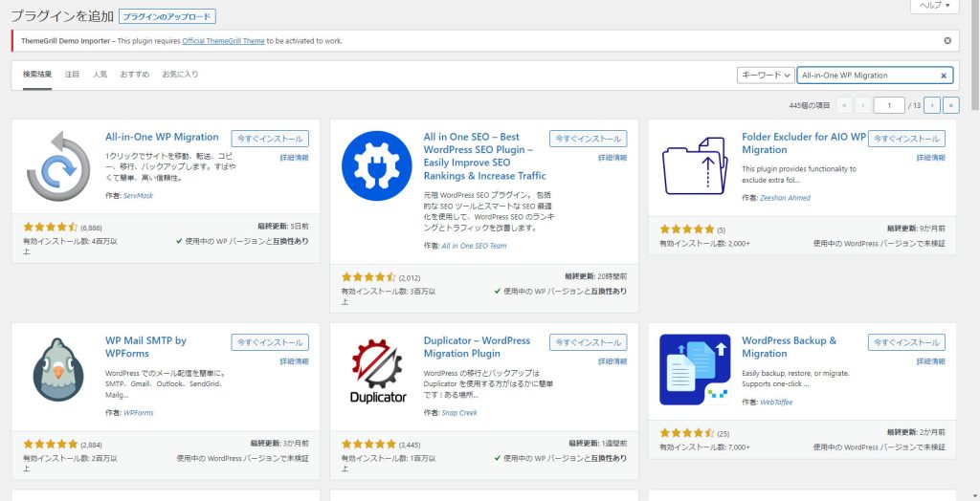The width and height of the screenshot is (980, 501).
Task: Open author link All in One SEO Team
Action: [474, 246]
